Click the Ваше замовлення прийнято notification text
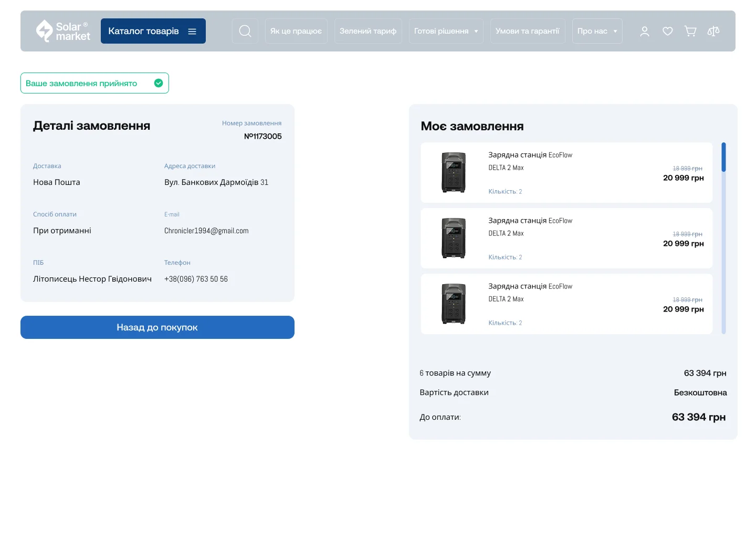The image size is (756, 538). point(81,83)
